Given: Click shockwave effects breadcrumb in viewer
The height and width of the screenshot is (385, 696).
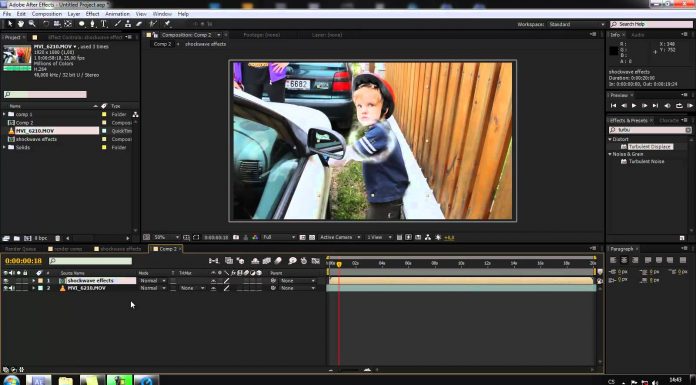Looking at the screenshot, I should pos(206,44).
